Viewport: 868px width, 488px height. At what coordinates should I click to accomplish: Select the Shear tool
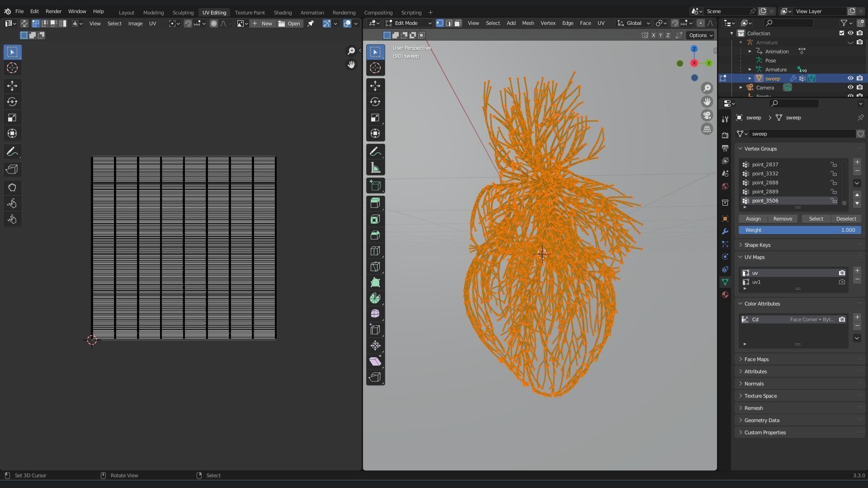(375, 361)
